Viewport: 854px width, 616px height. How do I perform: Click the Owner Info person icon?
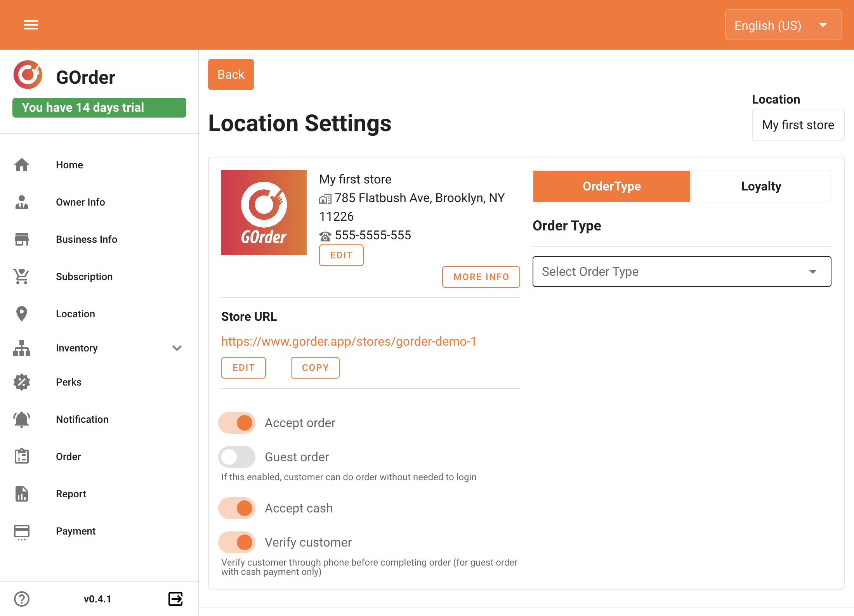click(x=22, y=202)
